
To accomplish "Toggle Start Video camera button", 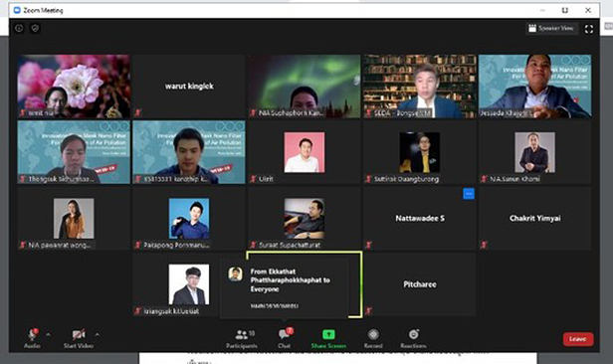I will 79,338.
